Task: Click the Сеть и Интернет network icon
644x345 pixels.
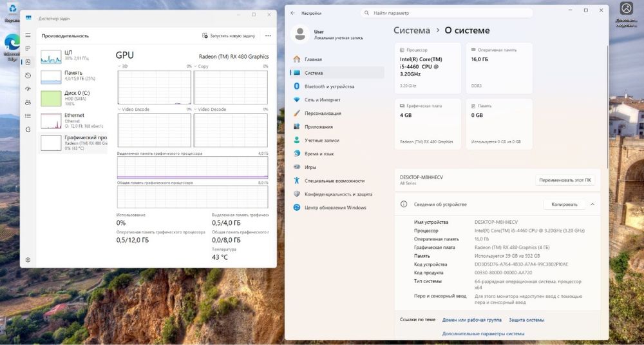Action: click(x=297, y=99)
